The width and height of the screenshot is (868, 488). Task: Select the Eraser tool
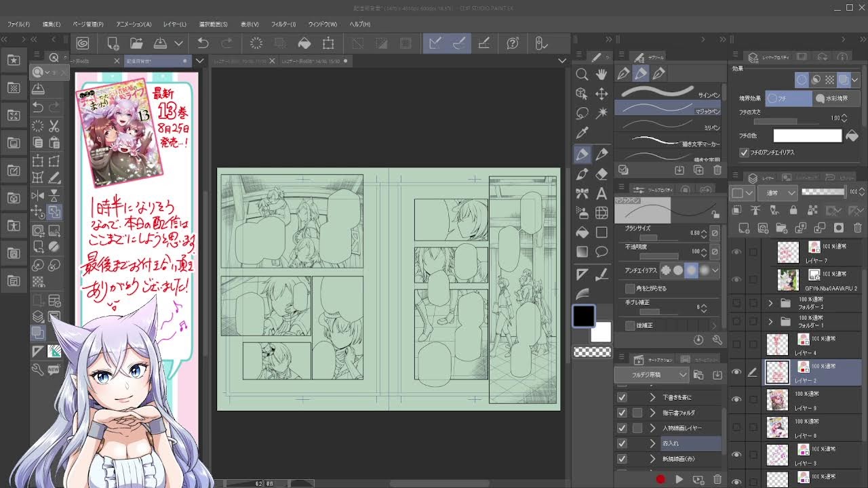tap(601, 174)
